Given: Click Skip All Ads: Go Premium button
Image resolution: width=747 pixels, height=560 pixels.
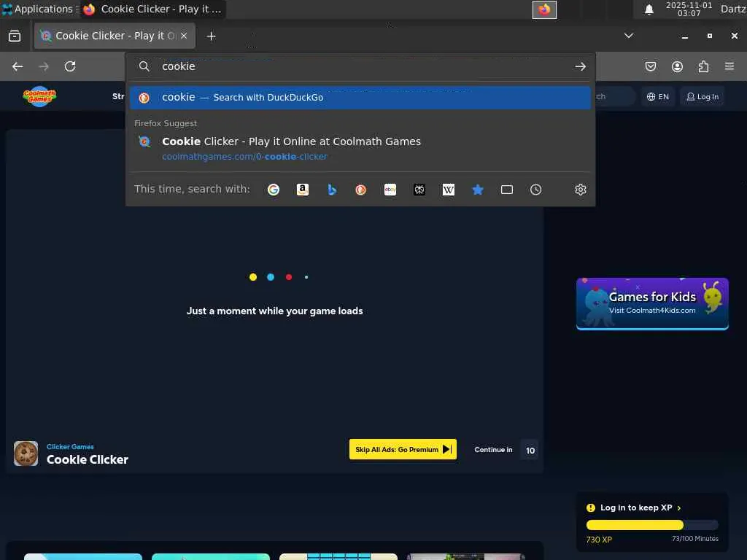Looking at the screenshot, I should tap(403, 449).
